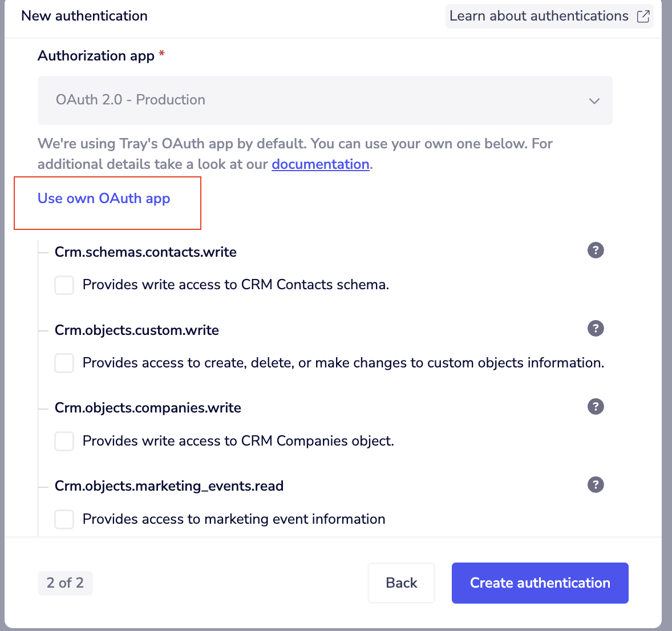Open help for Crm.objects.custom.write scope
672x631 pixels.
tap(596, 329)
